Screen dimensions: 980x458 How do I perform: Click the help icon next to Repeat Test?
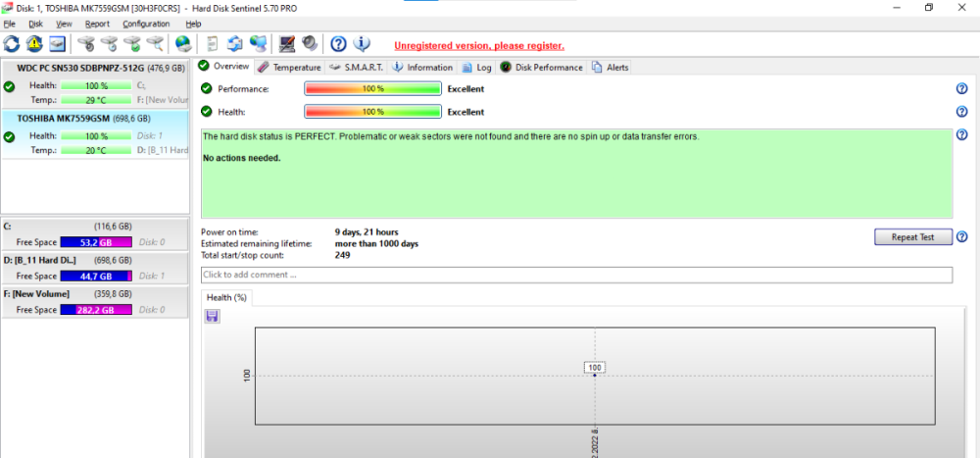[961, 237]
